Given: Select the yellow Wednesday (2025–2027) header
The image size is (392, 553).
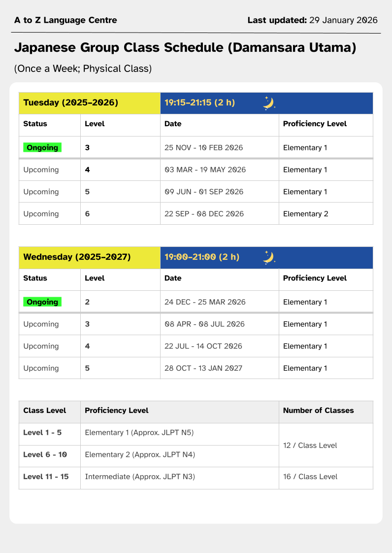Looking at the screenshot, I should click(x=77, y=257).
